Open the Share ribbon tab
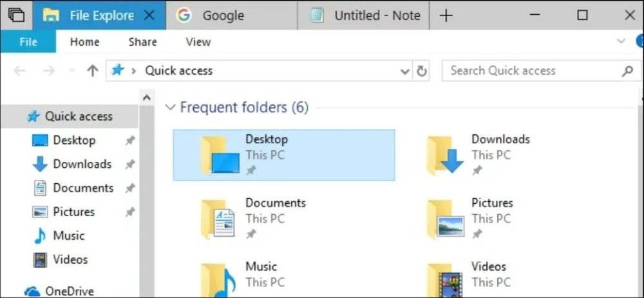644x298 pixels. tap(142, 41)
